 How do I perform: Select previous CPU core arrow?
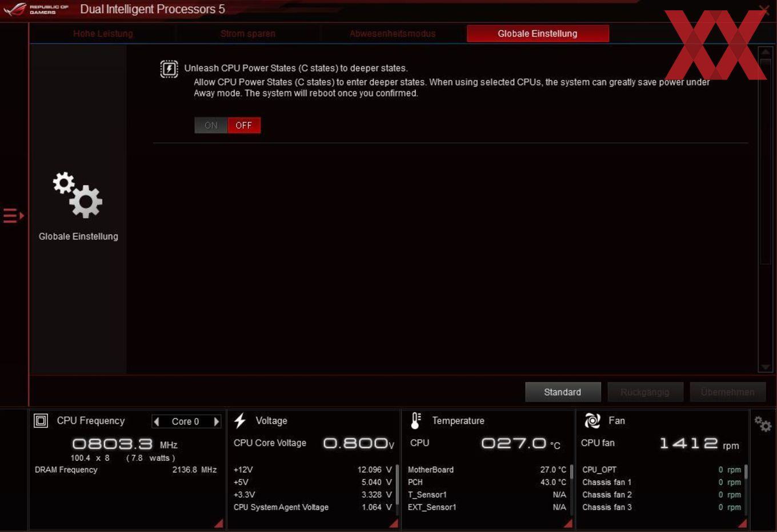click(157, 421)
